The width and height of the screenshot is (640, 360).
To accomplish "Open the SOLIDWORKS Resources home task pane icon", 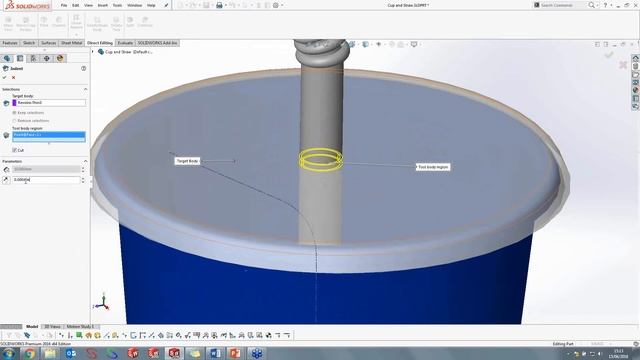I will 635,58.
